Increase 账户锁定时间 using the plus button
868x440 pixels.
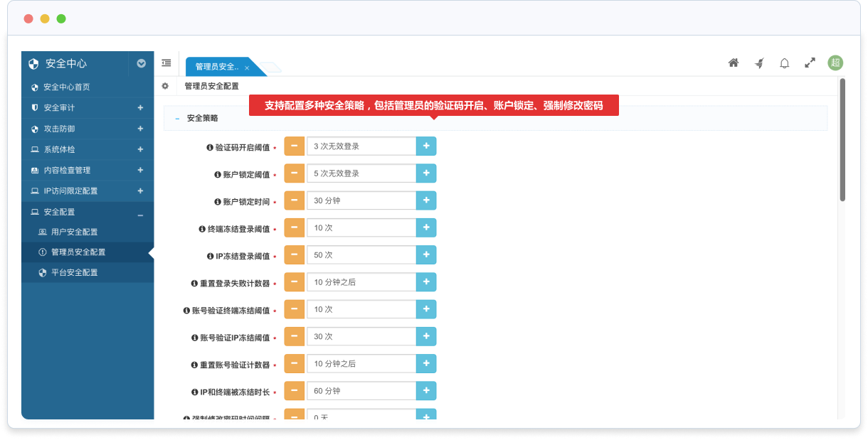coord(426,200)
